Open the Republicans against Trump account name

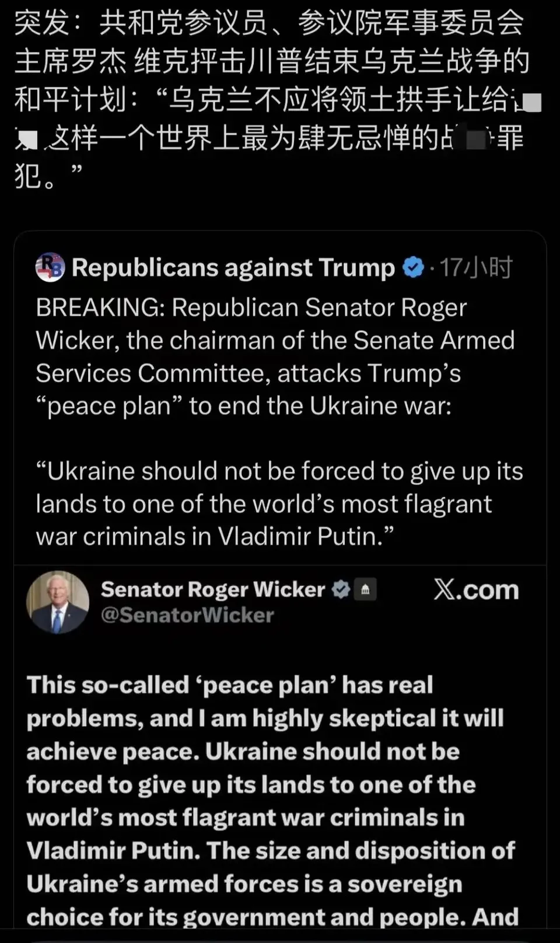tap(233, 268)
